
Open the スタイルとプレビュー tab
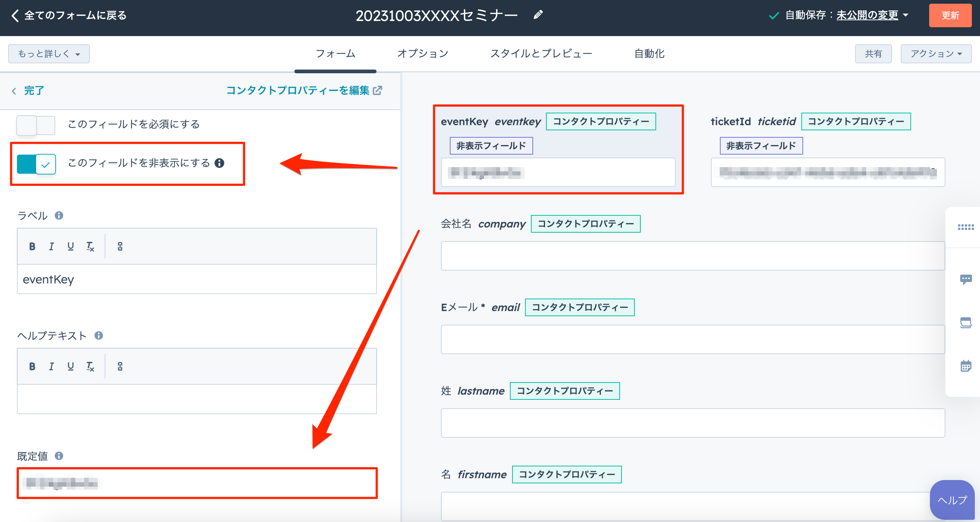pos(541,54)
